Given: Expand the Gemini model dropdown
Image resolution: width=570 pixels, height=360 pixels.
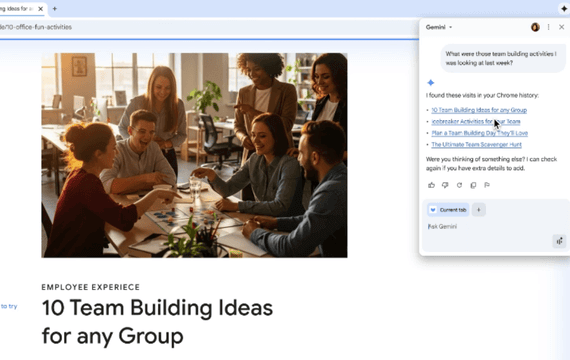Looking at the screenshot, I should [439, 27].
